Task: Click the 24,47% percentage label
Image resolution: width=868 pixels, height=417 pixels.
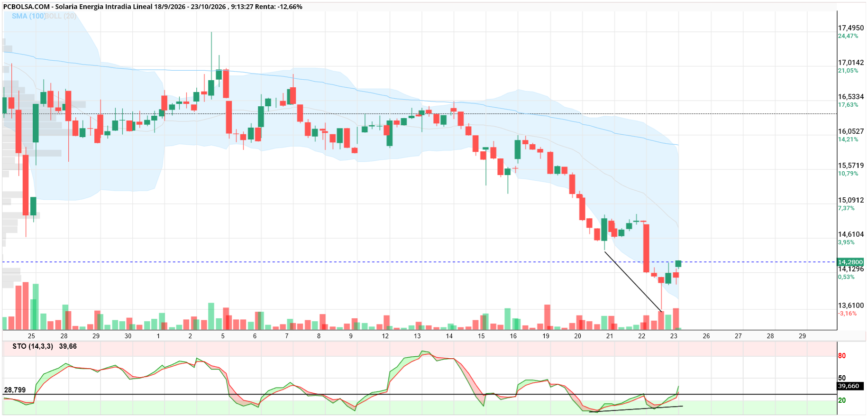Action: click(x=848, y=36)
